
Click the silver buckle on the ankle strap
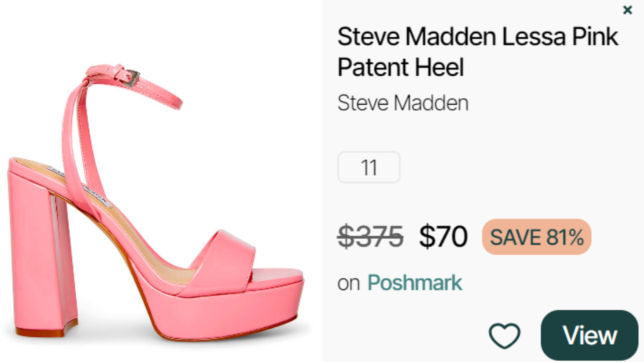tap(131, 78)
